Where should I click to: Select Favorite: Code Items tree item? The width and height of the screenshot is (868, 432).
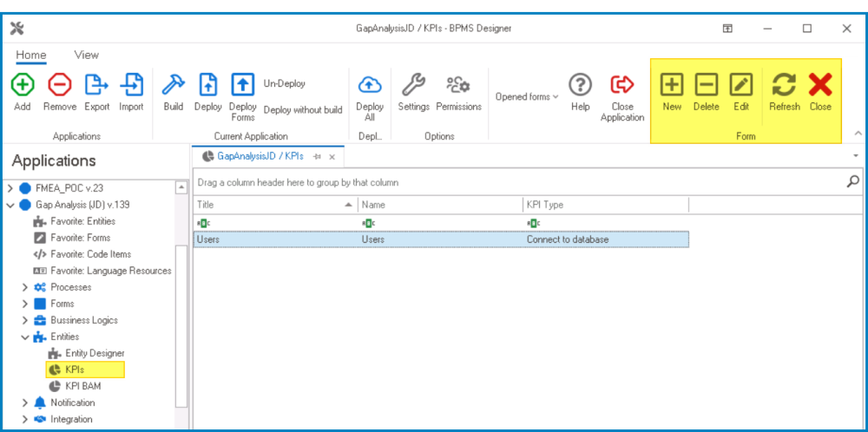91,254
